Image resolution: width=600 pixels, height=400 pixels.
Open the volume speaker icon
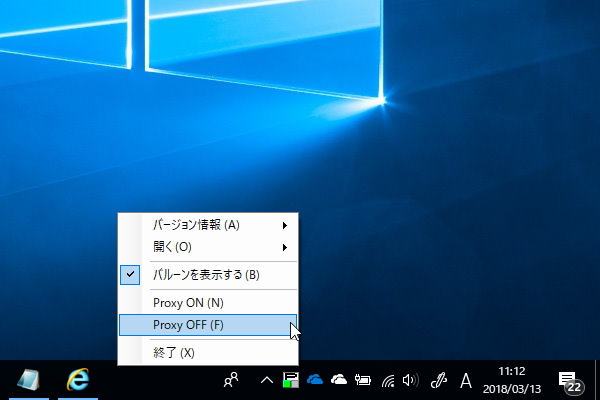[x=411, y=380]
